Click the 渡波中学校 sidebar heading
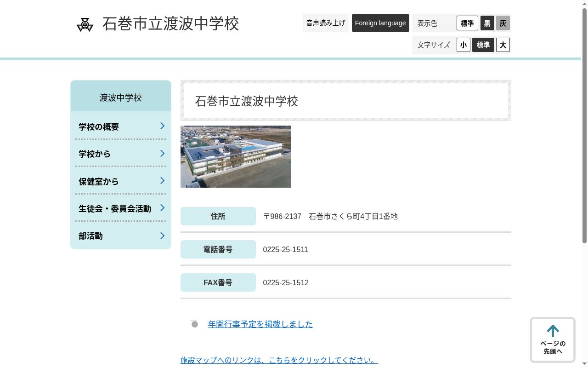This screenshot has height=368, width=588. click(x=121, y=97)
